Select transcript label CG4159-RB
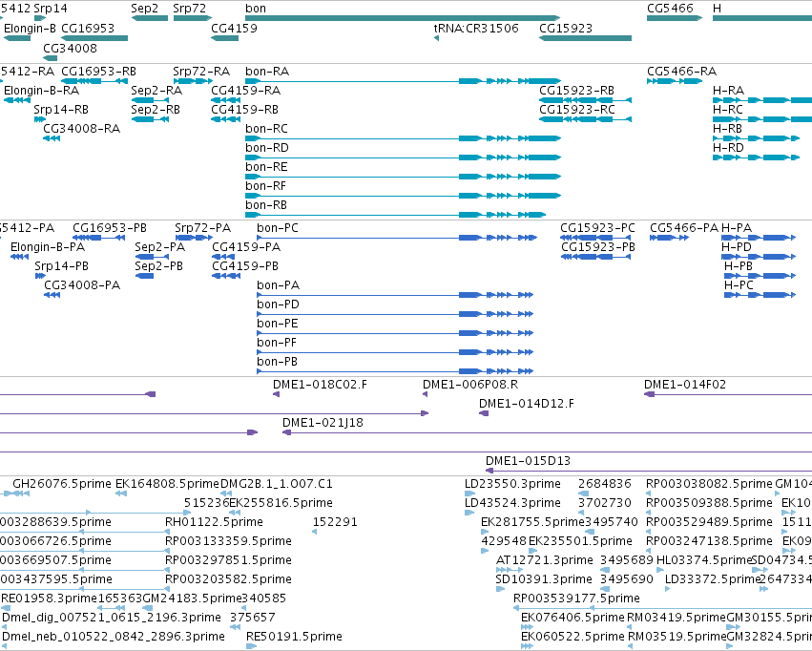Viewport: 812px width, 651px height. [245, 109]
